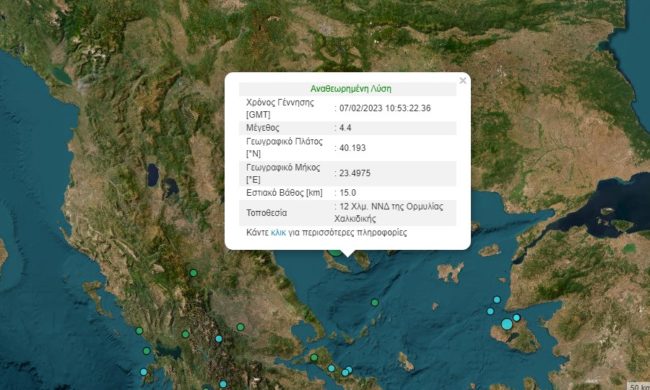Click the large cyan marker on Lesbos island
Screen dimensions: 650x390
507,324
